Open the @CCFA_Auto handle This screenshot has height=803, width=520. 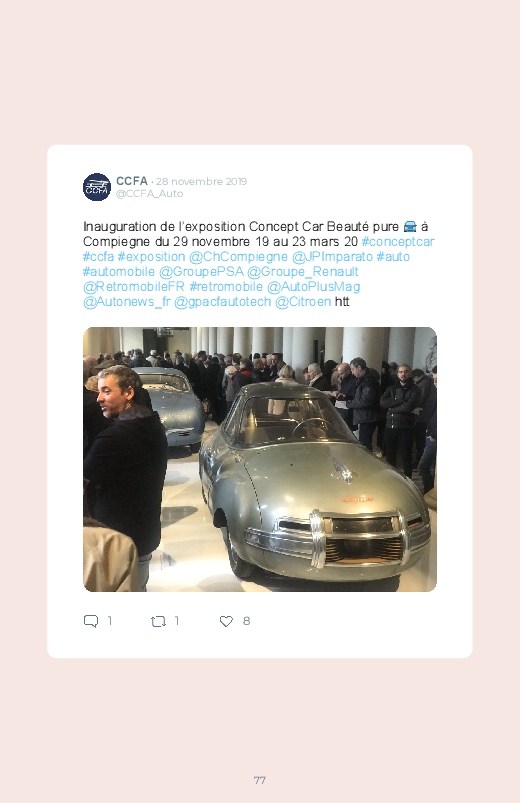pos(149,194)
